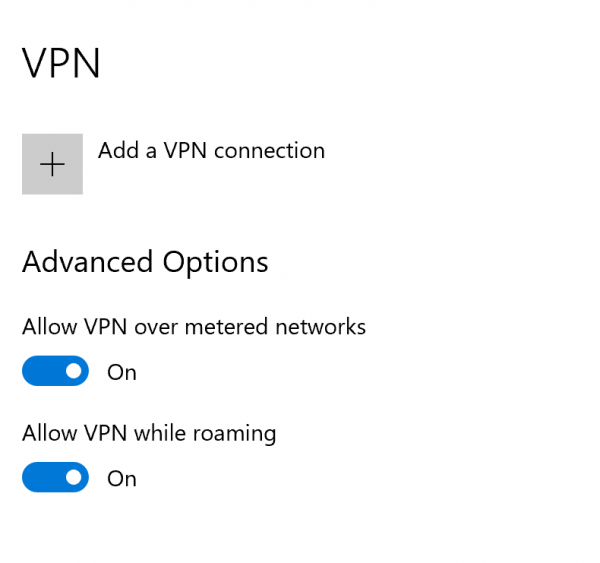This screenshot has width=600, height=563.
Task: Click the word "roaming" in the setting label
Action: click(235, 434)
